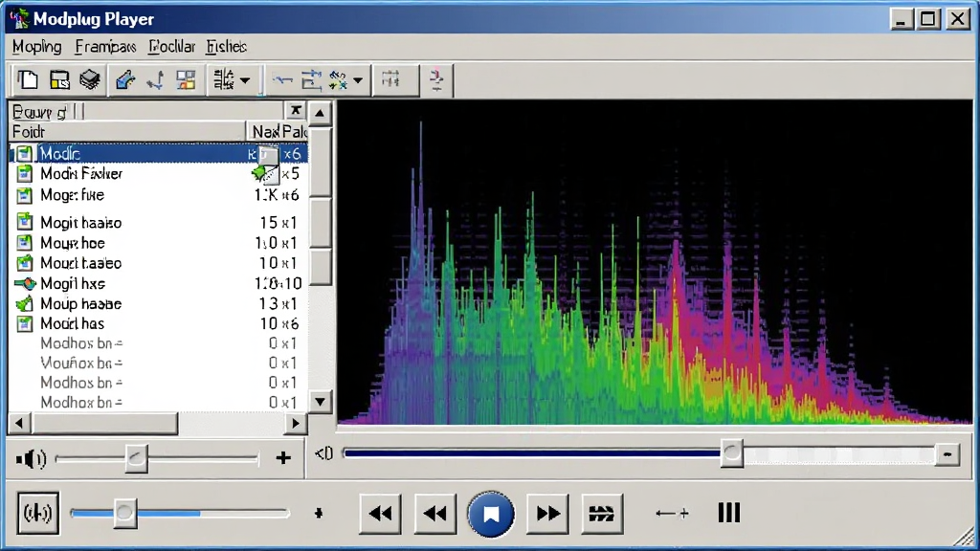Click the new document toolbar icon
Screen dimensions: 980x551
28,80
